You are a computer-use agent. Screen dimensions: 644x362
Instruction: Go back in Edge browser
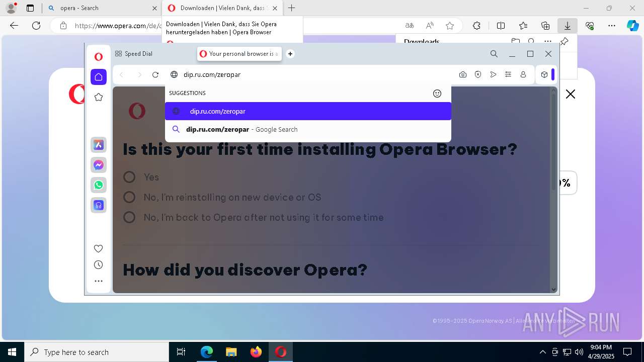pos(14,26)
